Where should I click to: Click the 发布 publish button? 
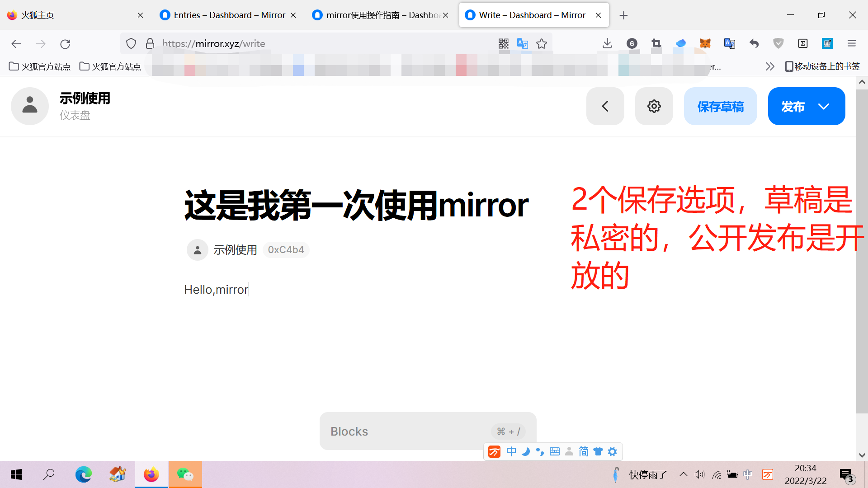pyautogui.click(x=793, y=107)
